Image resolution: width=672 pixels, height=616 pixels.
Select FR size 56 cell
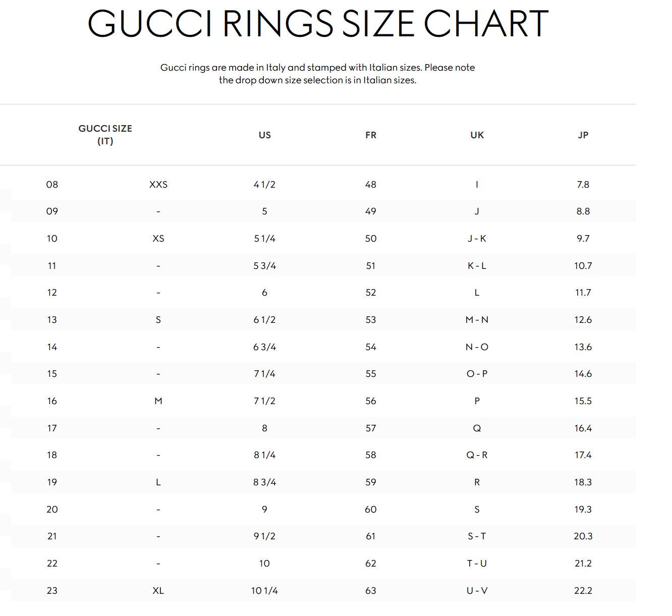pyautogui.click(x=371, y=401)
